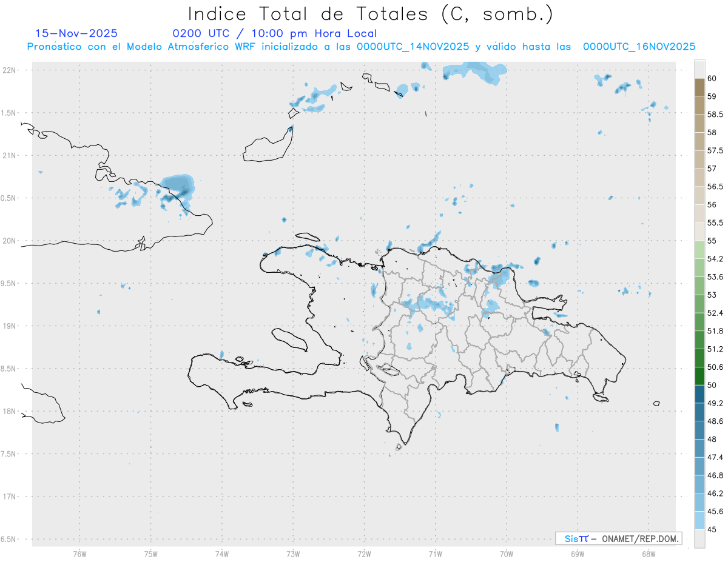Viewport: 728px width, 562px height.
Task: Click the colorbar label 51.2
Action: tap(715, 349)
